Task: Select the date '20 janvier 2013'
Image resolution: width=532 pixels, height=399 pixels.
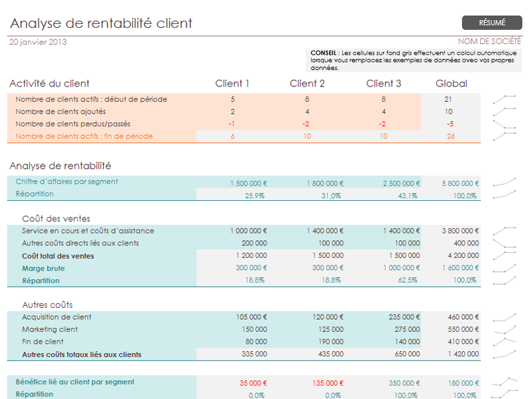Action: pyautogui.click(x=38, y=42)
